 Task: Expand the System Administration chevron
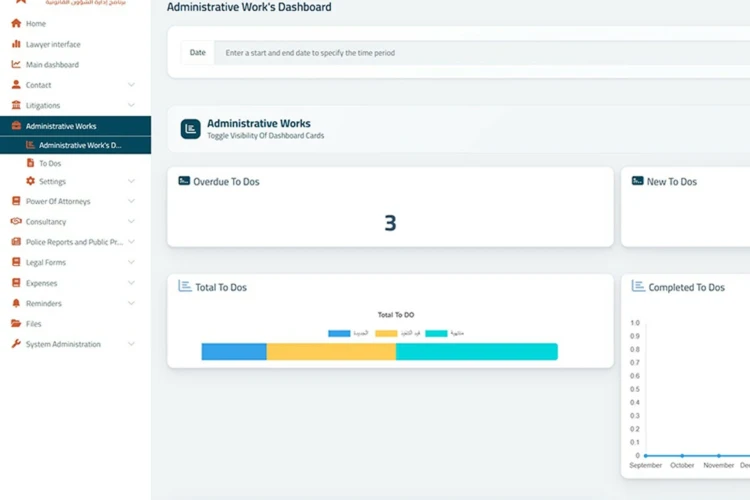click(x=131, y=344)
